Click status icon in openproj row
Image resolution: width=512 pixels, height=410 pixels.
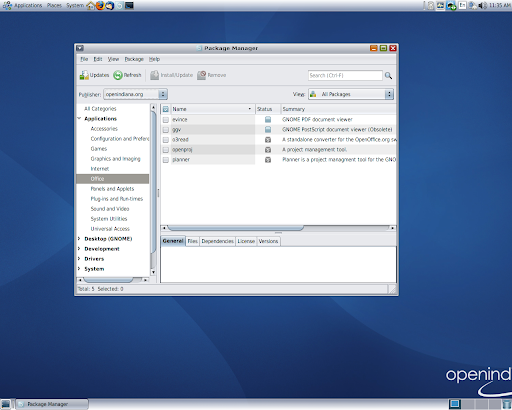[x=268, y=150]
